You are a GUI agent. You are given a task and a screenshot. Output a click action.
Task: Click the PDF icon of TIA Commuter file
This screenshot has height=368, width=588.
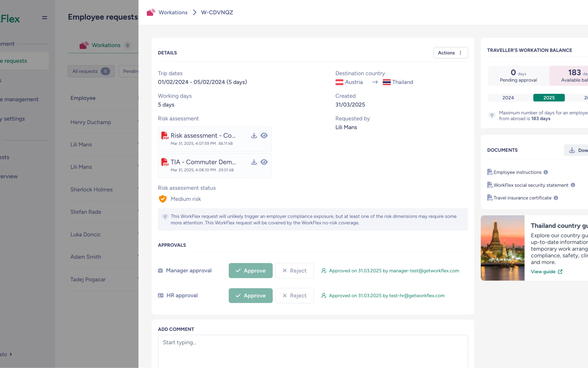pyautogui.click(x=165, y=162)
